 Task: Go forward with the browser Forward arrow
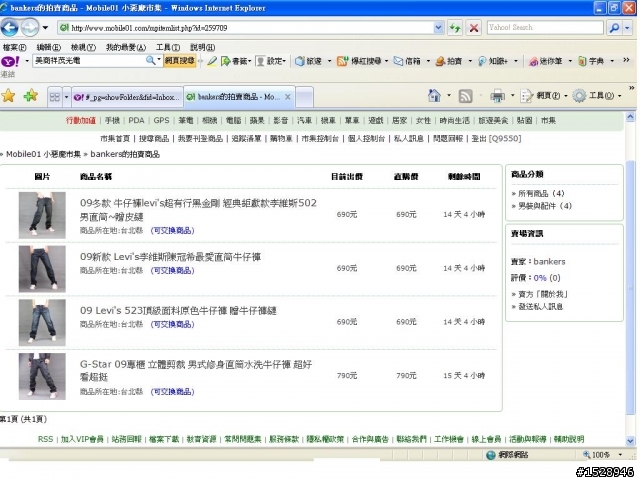(x=29, y=28)
